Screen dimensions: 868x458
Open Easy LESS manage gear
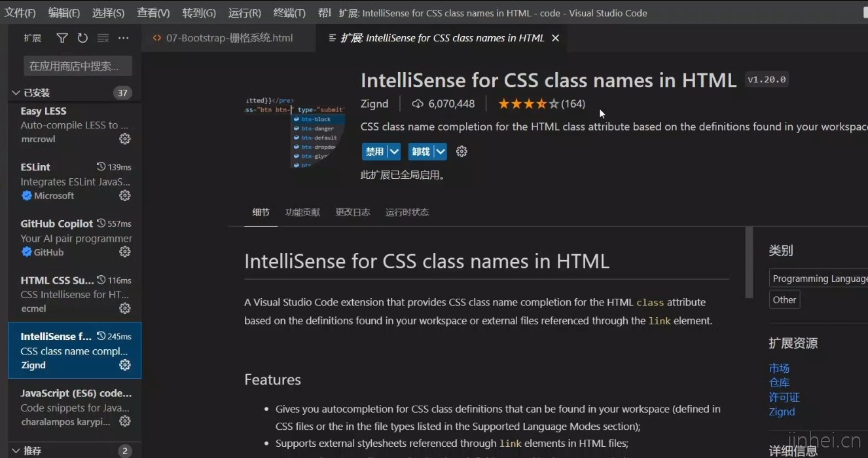125,139
